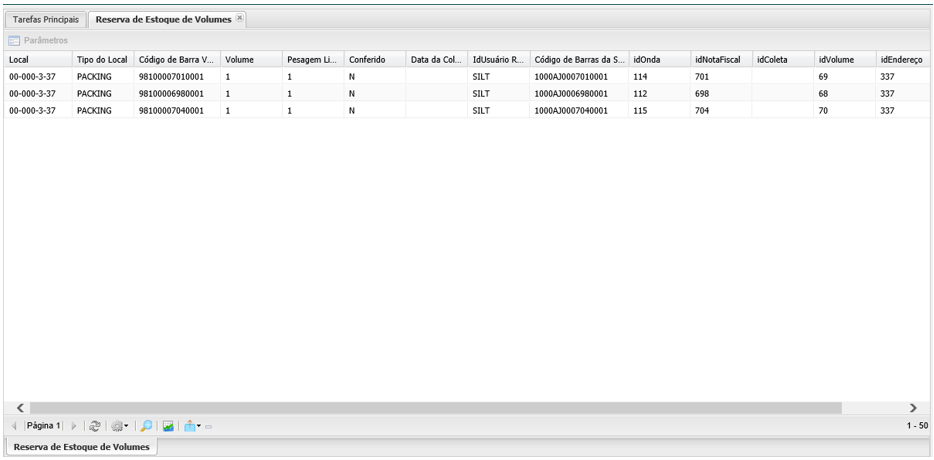Click idVolume value 70

coord(823,110)
